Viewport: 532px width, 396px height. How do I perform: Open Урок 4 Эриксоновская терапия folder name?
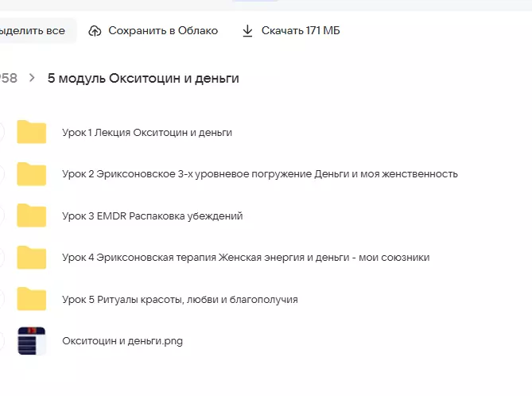click(x=246, y=258)
